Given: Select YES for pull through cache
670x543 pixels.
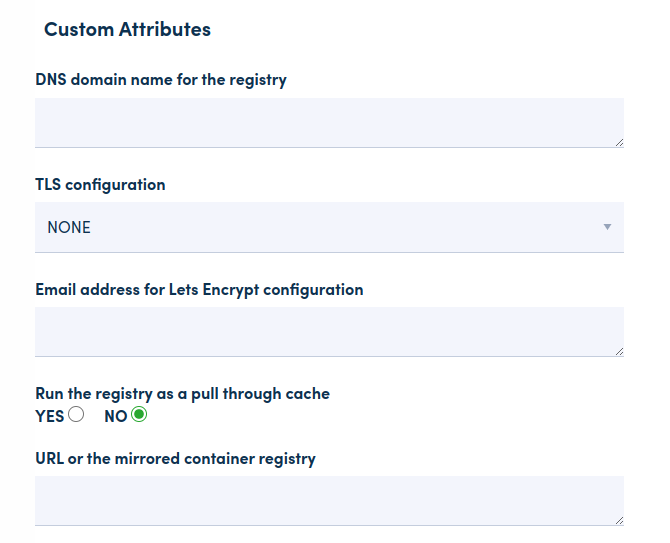Looking at the screenshot, I should pyautogui.click(x=76, y=415).
